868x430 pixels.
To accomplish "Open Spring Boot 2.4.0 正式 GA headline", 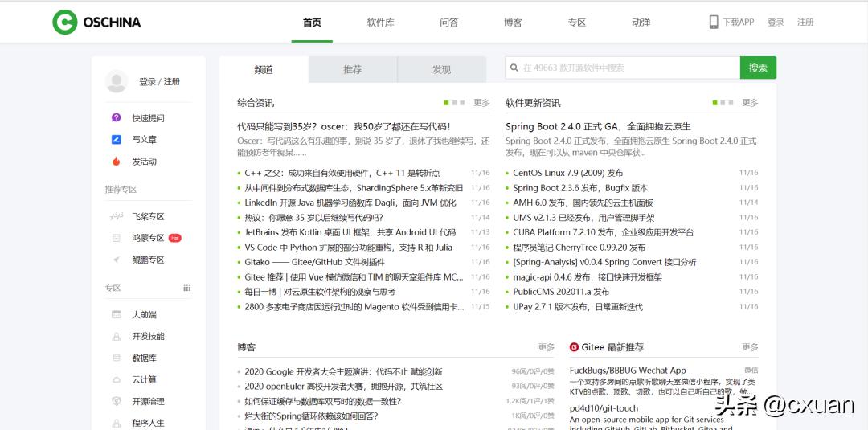I will tap(598, 127).
